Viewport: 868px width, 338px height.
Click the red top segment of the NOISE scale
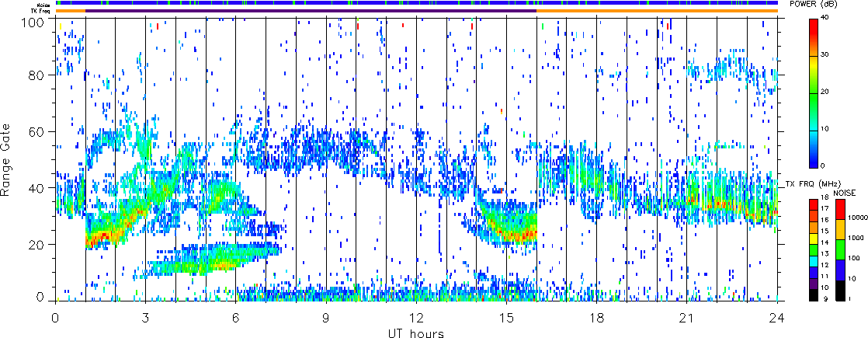[x=839, y=208]
